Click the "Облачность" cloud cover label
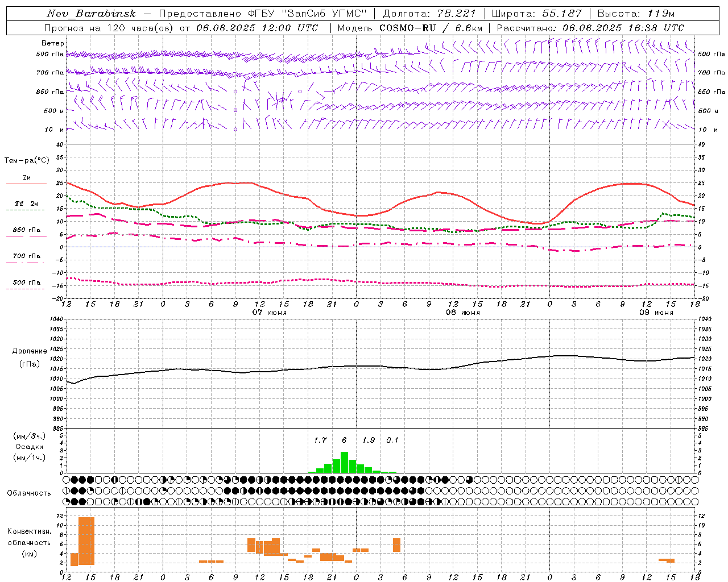 click(29, 493)
